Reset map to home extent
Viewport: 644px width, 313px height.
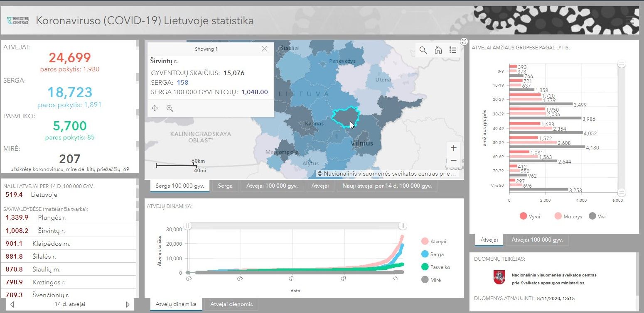[x=438, y=50]
